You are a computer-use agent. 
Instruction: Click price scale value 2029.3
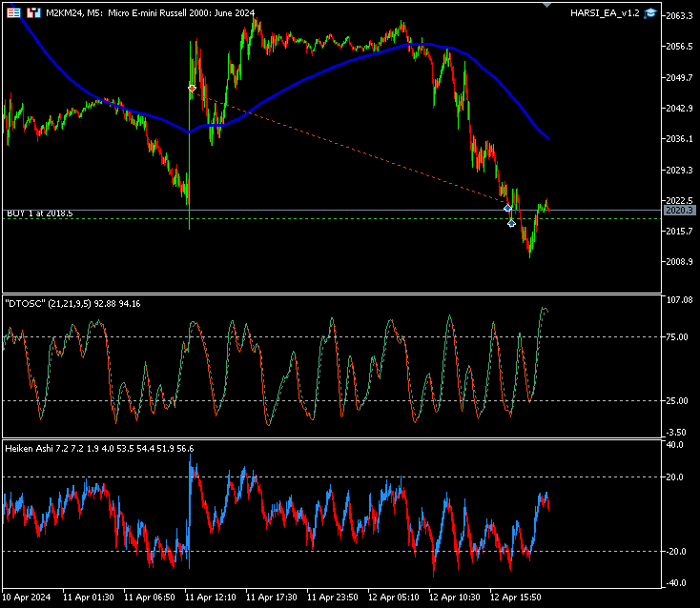[679, 170]
